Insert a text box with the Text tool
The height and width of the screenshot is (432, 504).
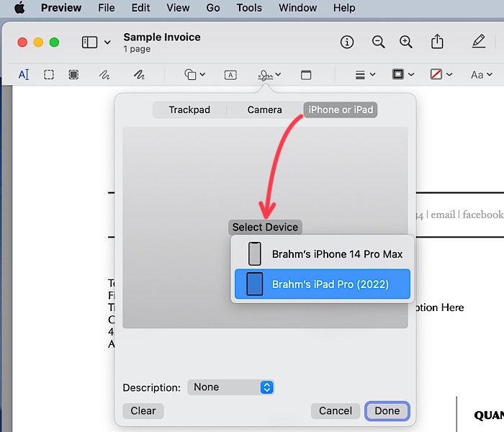coord(230,75)
